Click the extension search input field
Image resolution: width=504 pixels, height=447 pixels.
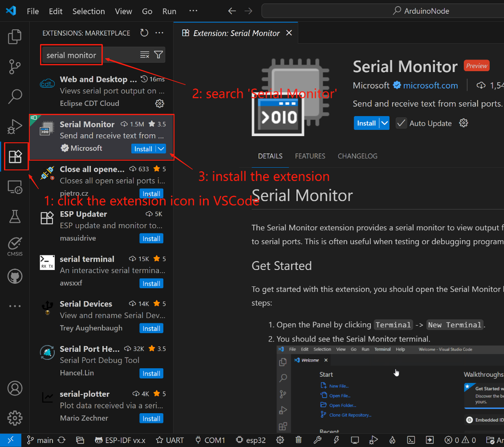[x=89, y=55]
